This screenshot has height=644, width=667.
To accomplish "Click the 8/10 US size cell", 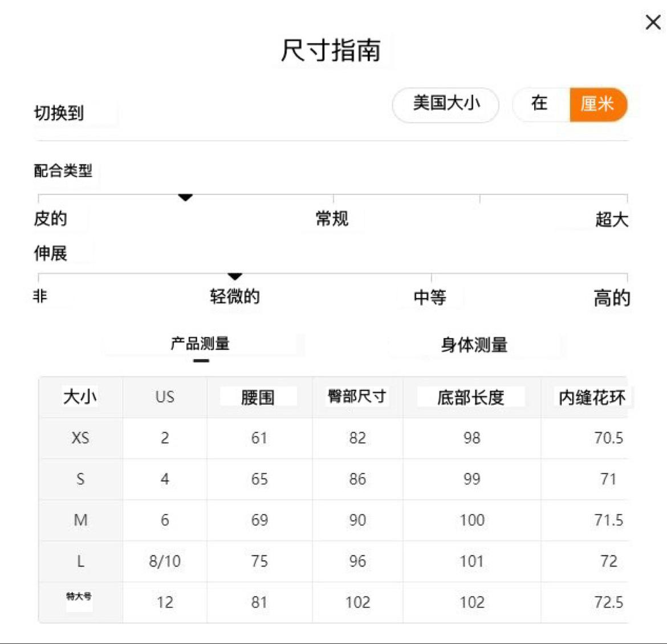I will click(x=165, y=561).
